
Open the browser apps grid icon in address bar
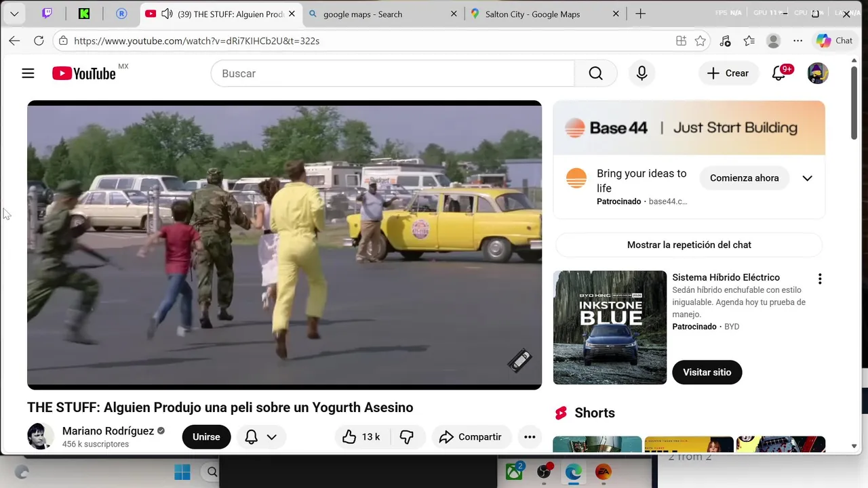point(681,41)
